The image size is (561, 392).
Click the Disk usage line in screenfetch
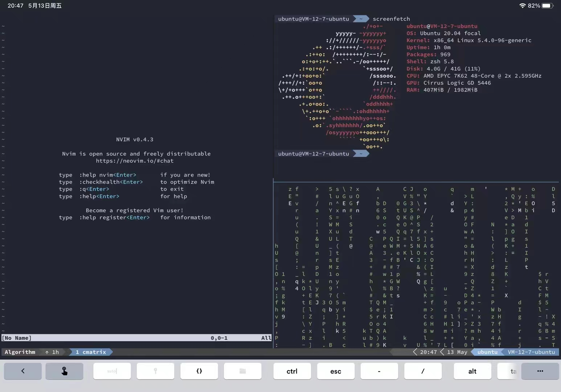click(x=443, y=69)
